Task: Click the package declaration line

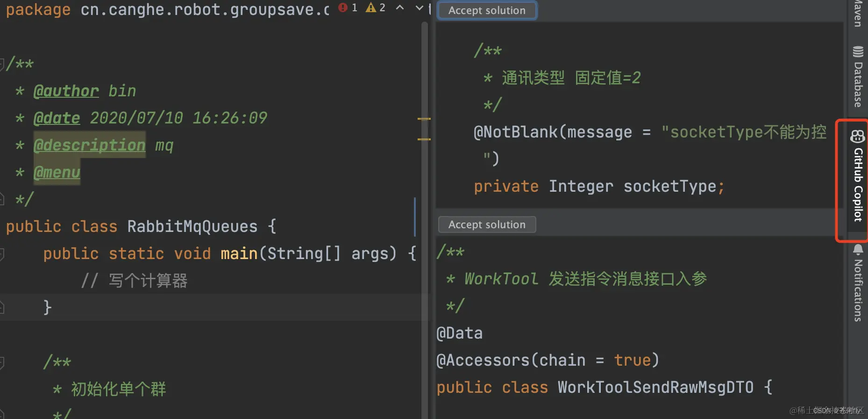Action: [x=167, y=9]
